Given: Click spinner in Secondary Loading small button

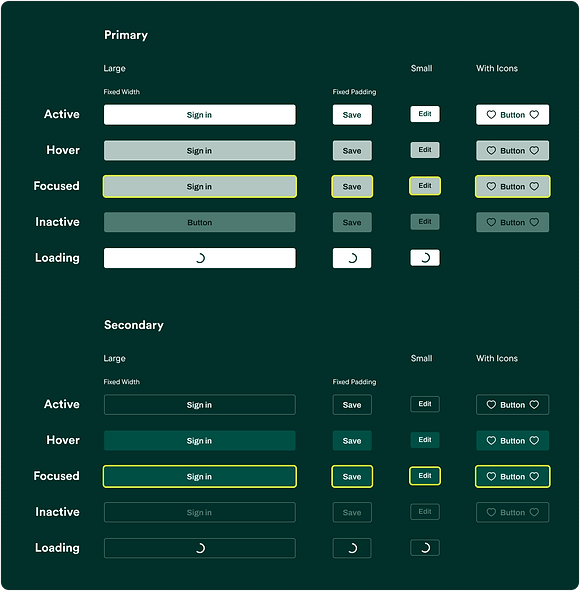Looking at the screenshot, I should 425,548.
